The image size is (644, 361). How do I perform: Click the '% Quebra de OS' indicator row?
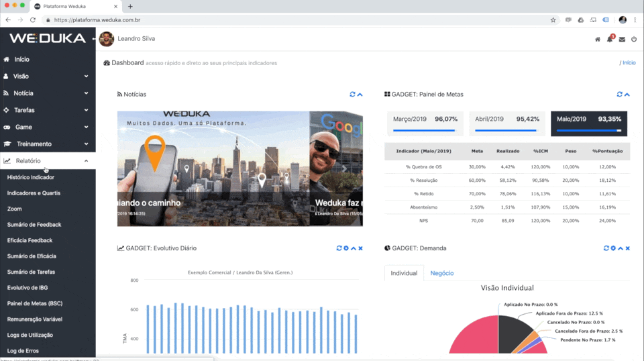coord(507,166)
